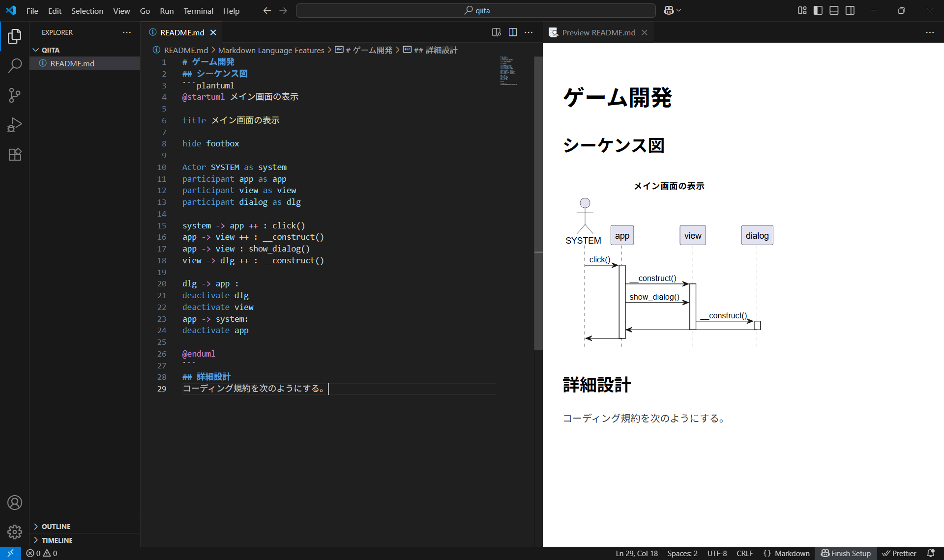Viewport: 944px width, 560px height.
Task: Click the Finish Setup button in status bar
Action: click(x=846, y=553)
